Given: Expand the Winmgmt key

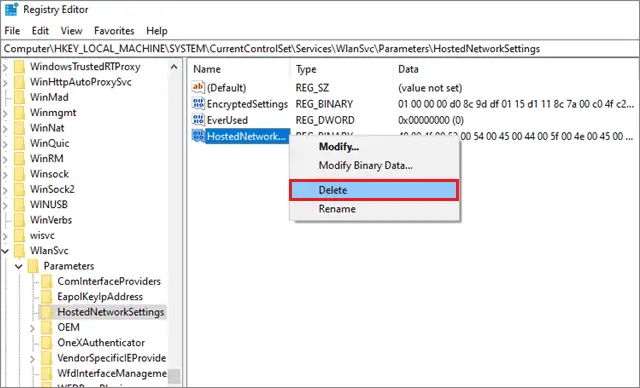Looking at the screenshot, I should point(5,113).
